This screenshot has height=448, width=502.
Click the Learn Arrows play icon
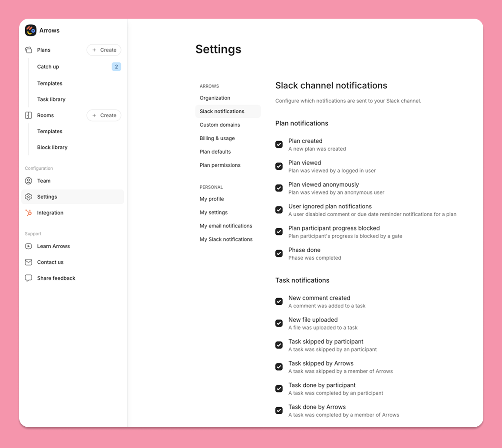click(29, 246)
